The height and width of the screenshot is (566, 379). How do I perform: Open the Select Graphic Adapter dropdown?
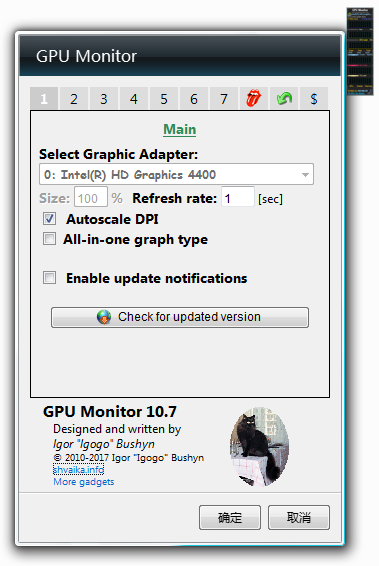pos(176,174)
